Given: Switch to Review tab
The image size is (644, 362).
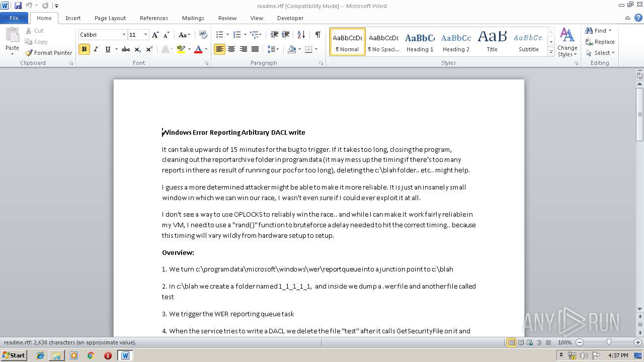Looking at the screenshot, I should click(227, 18).
